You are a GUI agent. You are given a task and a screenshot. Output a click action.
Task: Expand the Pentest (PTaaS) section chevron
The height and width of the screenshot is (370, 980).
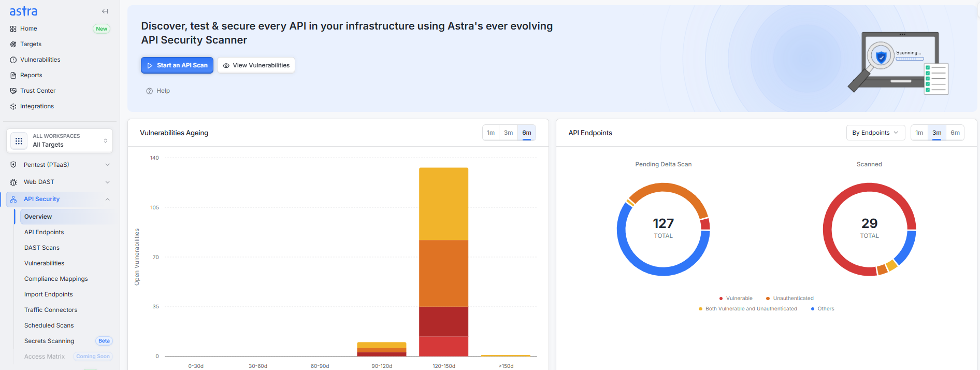click(x=108, y=165)
